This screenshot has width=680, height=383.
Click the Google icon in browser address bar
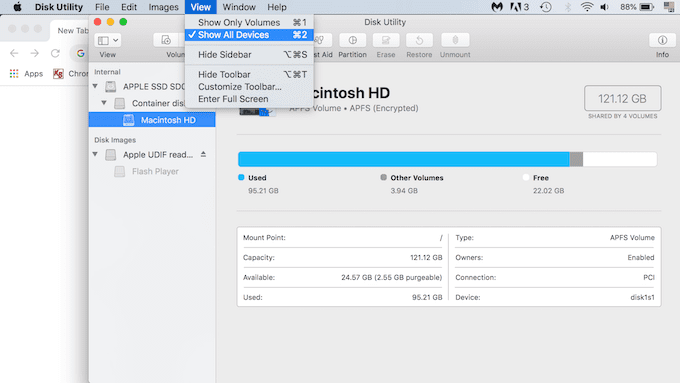(81, 53)
